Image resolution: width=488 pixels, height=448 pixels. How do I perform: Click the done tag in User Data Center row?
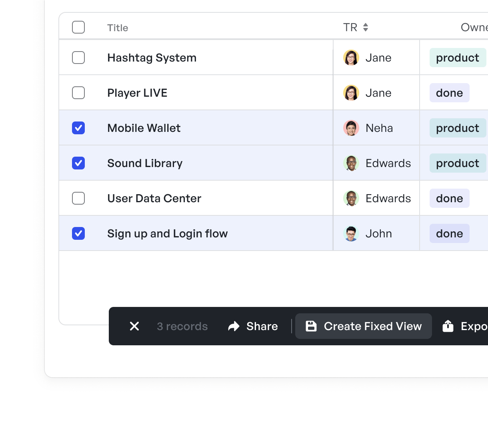point(450,198)
